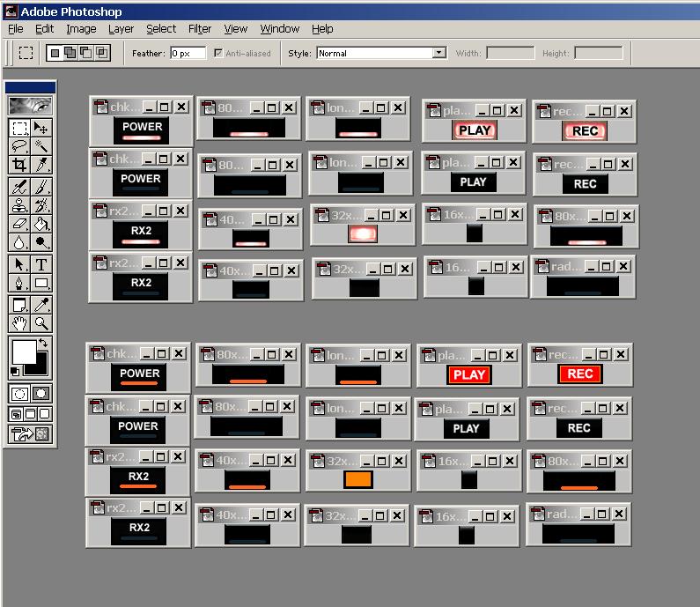The width and height of the screenshot is (700, 607).
Task: Open the Filter menu
Action: point(199,28)
